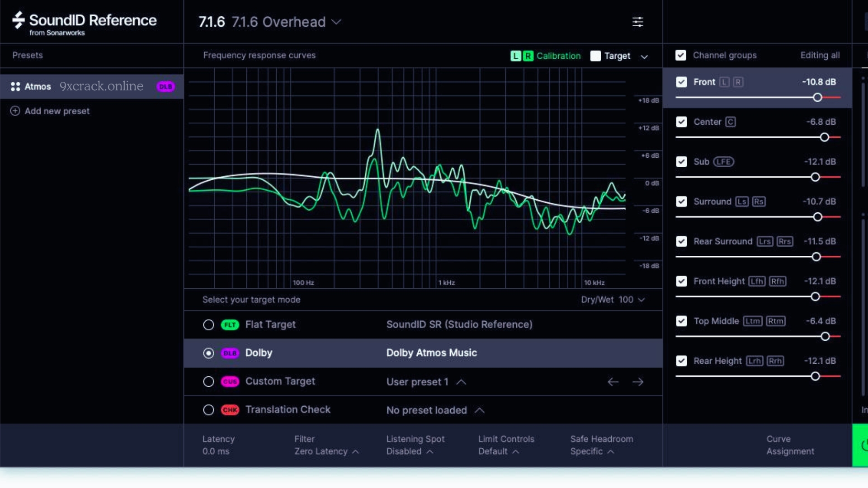The image size is (868, 488).
Task: Click the CUS Custom Target badge
Action: (x=230, y=382)
